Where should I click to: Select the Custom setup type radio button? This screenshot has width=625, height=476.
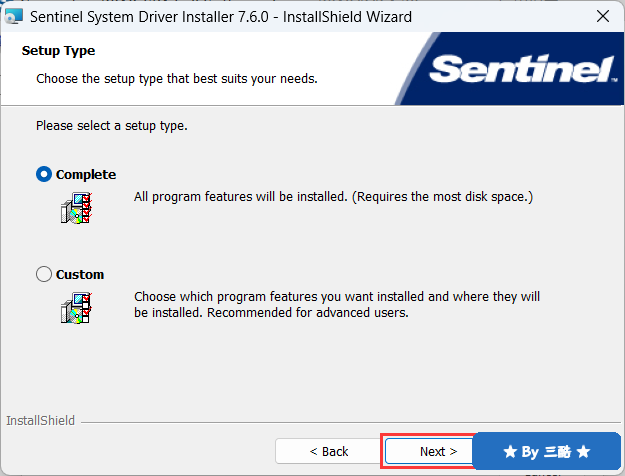coord(44,274)
